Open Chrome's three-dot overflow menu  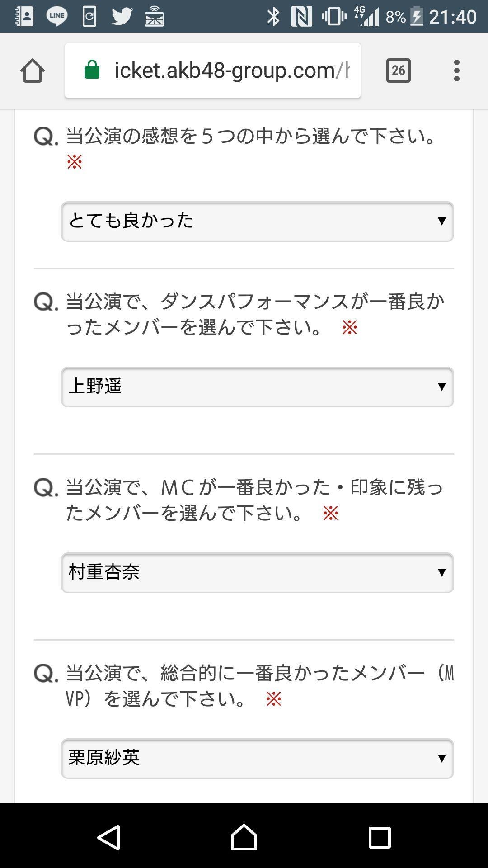(457, 71)
